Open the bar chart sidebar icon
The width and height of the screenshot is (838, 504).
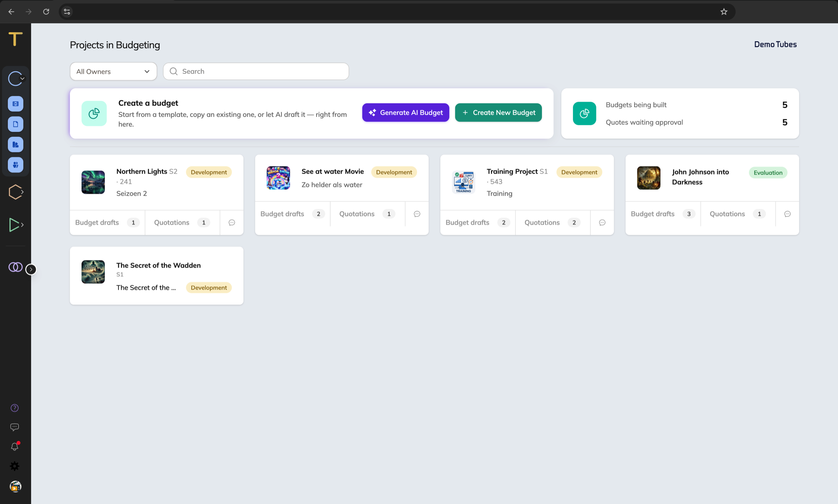click(16, 144)
